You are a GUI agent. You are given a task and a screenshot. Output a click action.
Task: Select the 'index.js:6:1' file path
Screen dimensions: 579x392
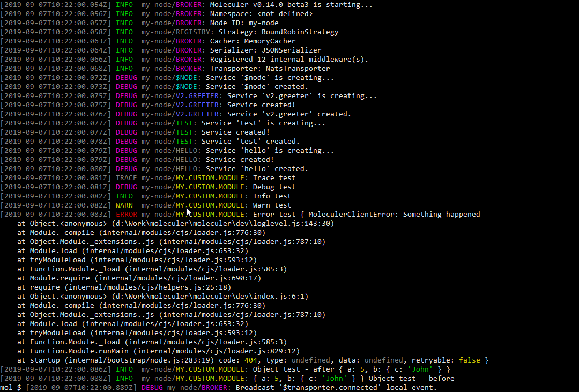(x=278, y=297)
